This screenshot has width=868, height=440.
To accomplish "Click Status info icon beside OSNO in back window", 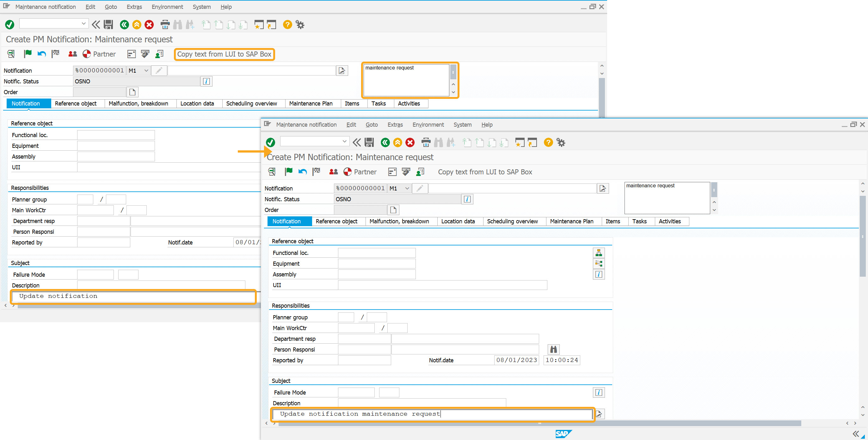I will pos(206,81).
